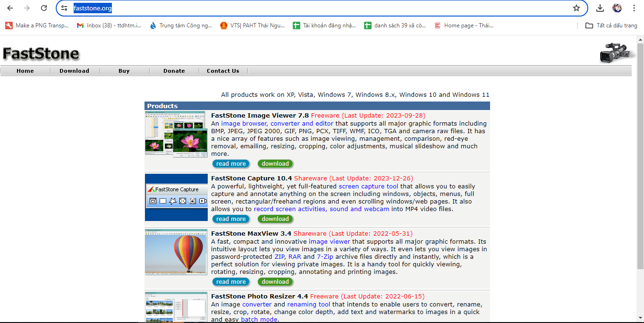644x323 pixels.
Task: Open Chrome downloads icon
Action: [600, 8]
